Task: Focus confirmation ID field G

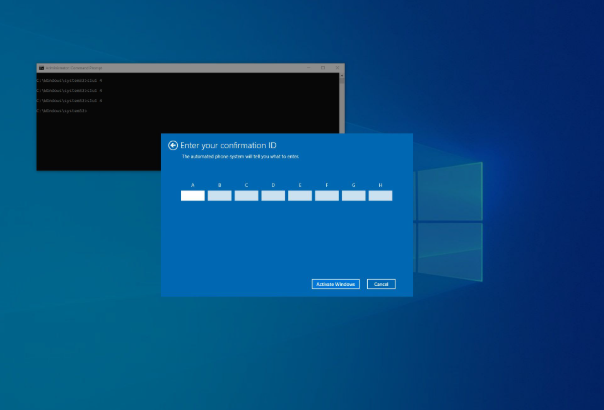Action: click(354, 196)
